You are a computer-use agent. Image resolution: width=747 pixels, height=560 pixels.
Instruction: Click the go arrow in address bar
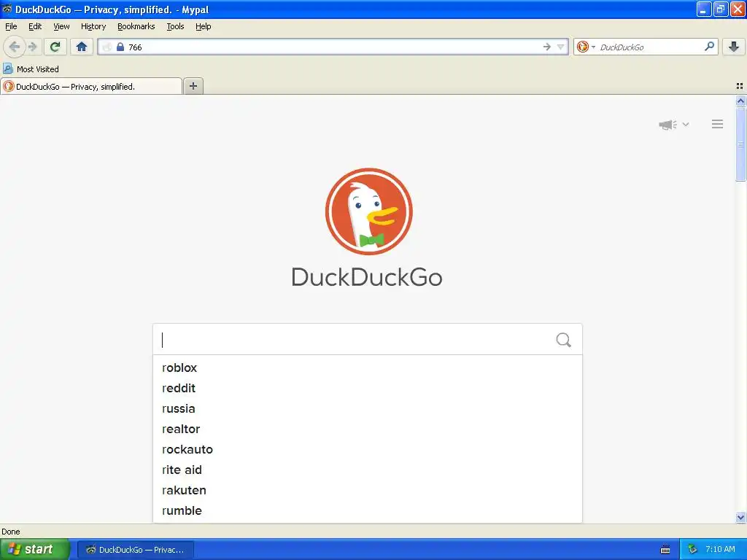[546, 47]
